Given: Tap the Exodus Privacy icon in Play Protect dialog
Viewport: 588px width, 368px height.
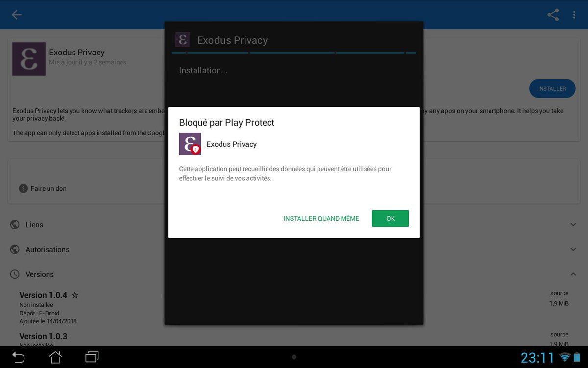Looking at the screenshot, I should tap(190, 144).
